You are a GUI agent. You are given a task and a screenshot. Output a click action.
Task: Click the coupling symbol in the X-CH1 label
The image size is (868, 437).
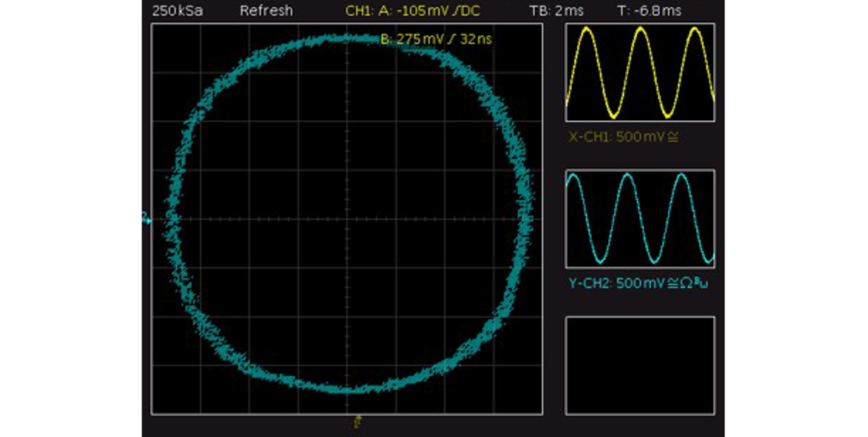point(673,137)
